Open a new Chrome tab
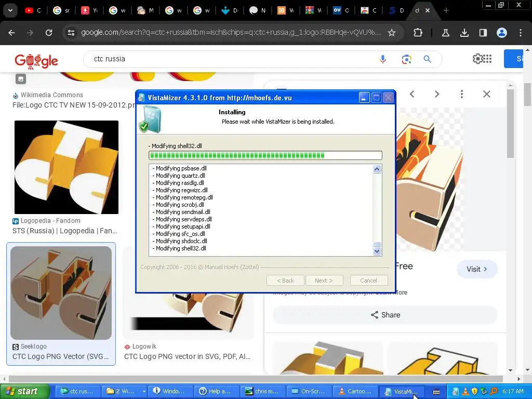Image resolution: width=532 pixels, height=399 pixels. (x=446, y=10)
